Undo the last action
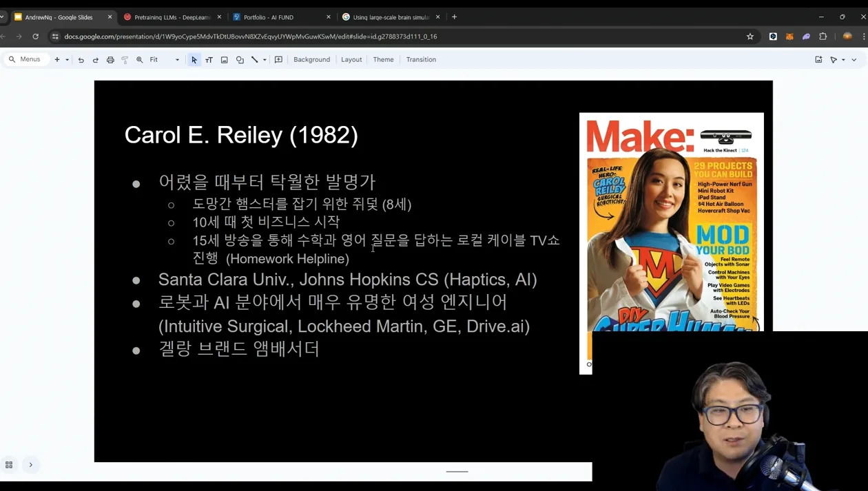Screen dimensions: 868x491 tap(81, 60)
